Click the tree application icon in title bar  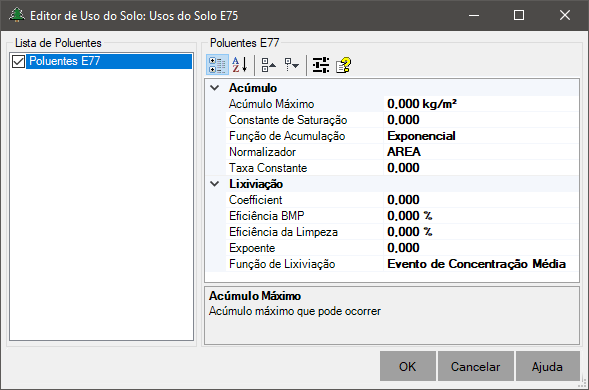coord(17,15)
